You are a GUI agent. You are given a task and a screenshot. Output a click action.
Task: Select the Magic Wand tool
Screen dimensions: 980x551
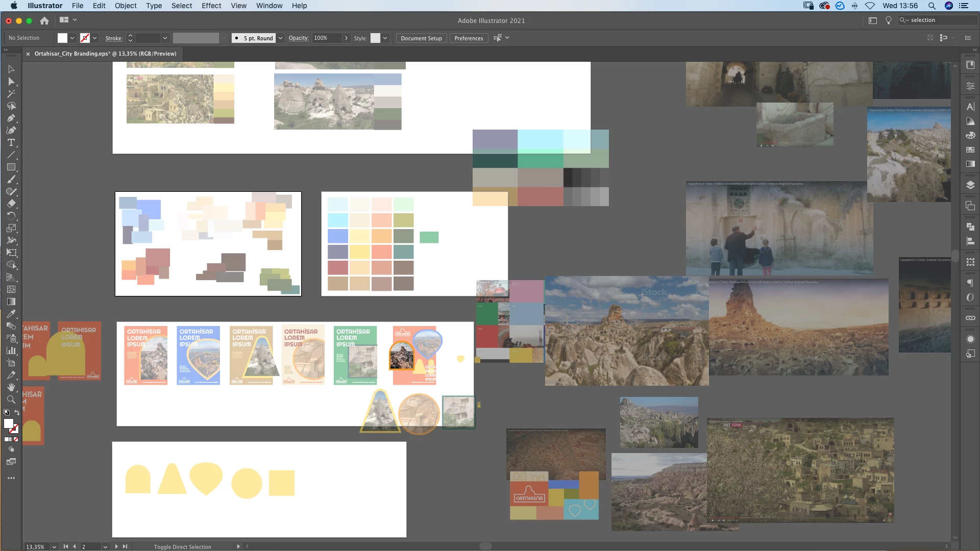(11, 94)
